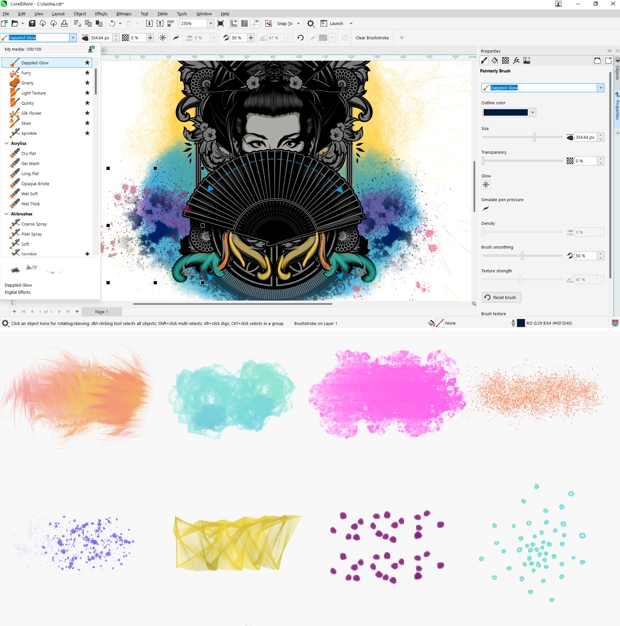620x626 pixels.
Task: Click the Reset brush button
Action: click(x=502, y=297)
